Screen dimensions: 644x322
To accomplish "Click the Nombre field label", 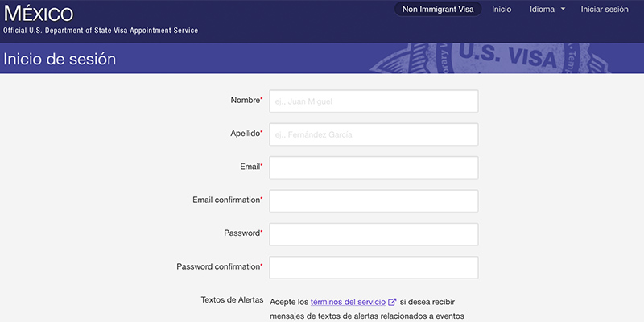I will (246, 100).
